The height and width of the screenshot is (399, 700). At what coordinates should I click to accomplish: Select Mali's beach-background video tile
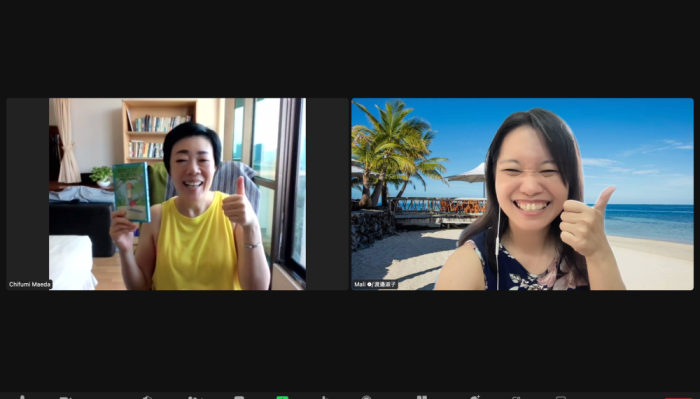[522, 194]
